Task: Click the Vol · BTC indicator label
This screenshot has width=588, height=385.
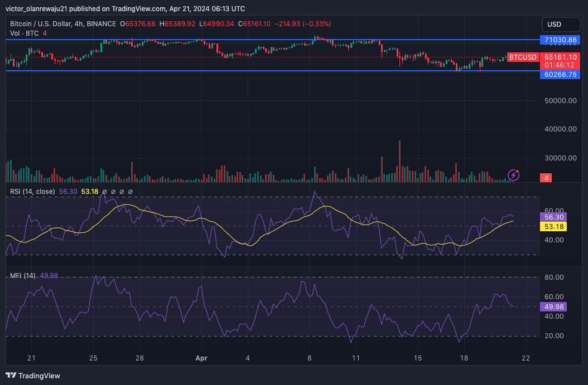Action: pyautogui.click(x=25, y=33)
